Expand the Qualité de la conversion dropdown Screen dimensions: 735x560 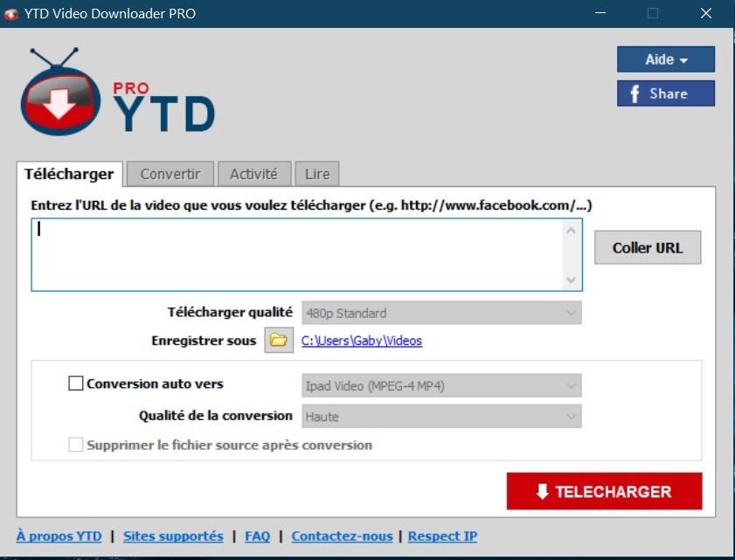(x=441, y=417)
